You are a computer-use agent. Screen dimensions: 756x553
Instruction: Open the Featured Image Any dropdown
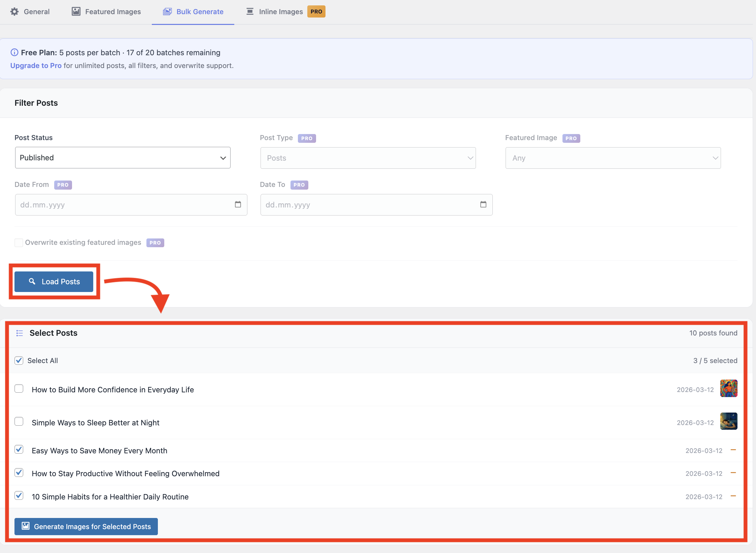tap(613, 158)
